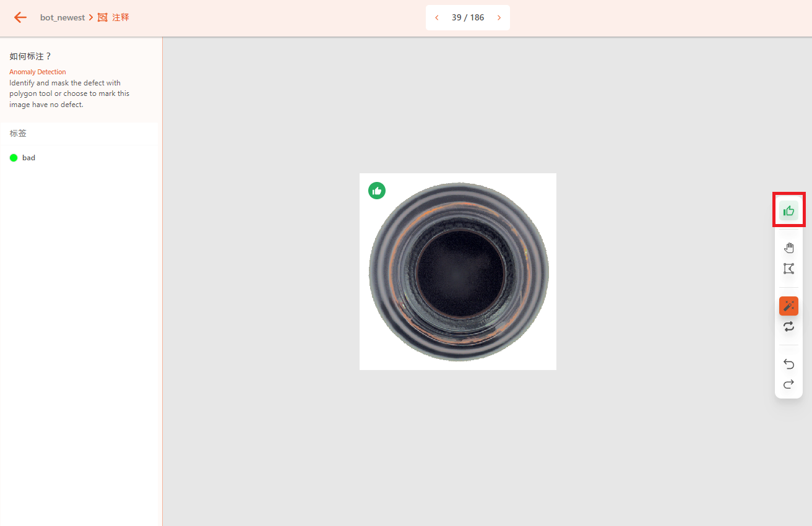Select the polygon mask tool

click(x=788, y=269)
